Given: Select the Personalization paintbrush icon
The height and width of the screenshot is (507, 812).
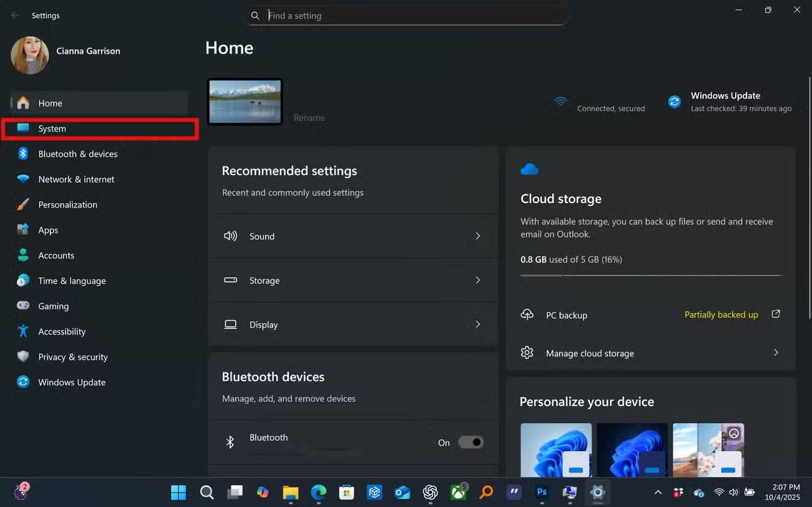Looking at the screenshot, I should (23, 204).
